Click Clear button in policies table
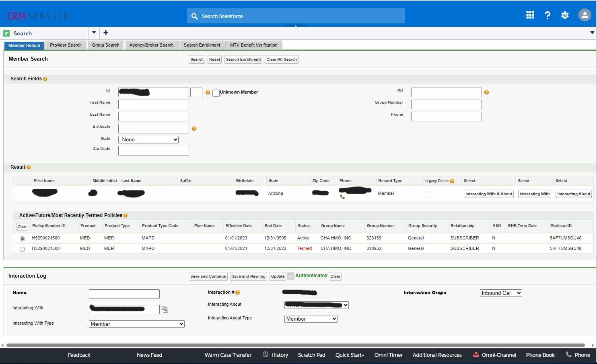Image resolution: width=597 pixels, height=364 pixels. [x=22, y=227]
